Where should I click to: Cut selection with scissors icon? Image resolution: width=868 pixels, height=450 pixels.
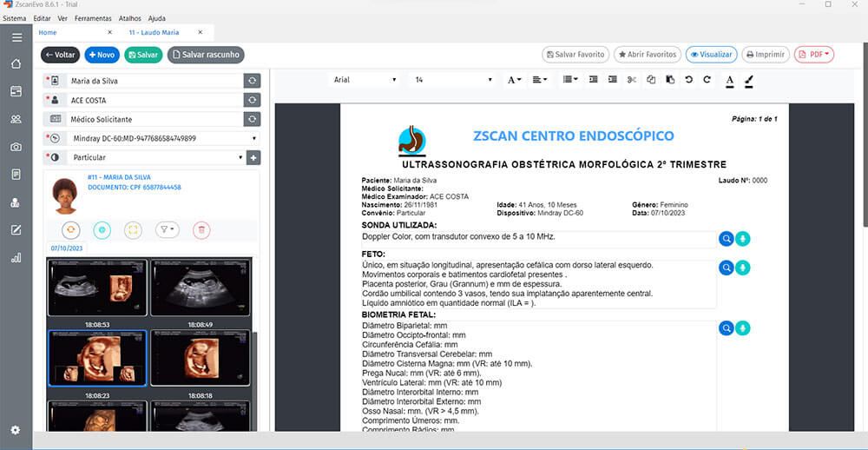point(632,80)
